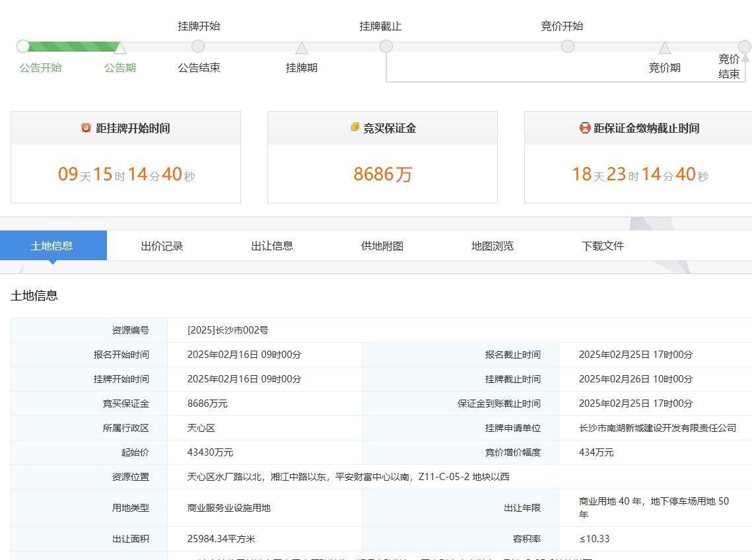
Task: Switch to the 地图浏览 tab
Action: 493,246
